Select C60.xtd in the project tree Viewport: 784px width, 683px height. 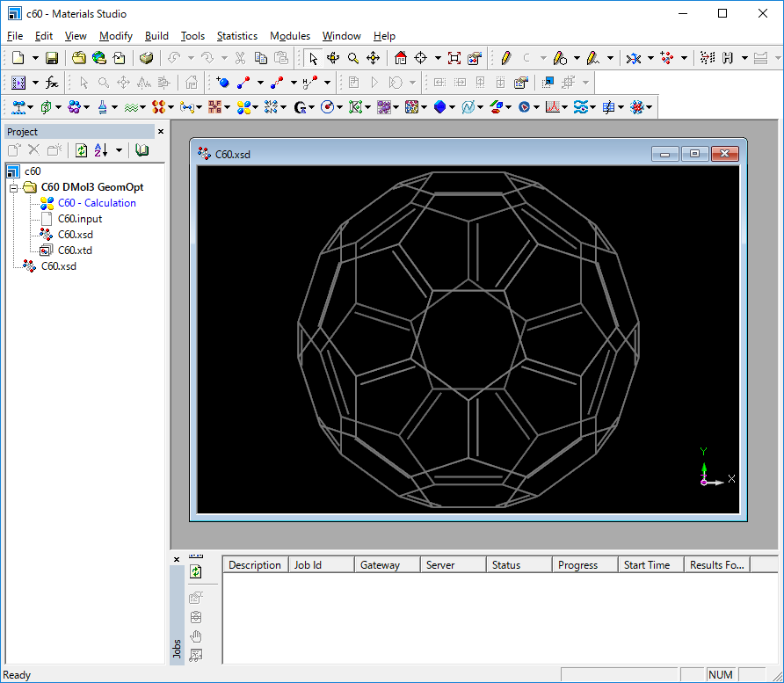click(x=75, y=251)
